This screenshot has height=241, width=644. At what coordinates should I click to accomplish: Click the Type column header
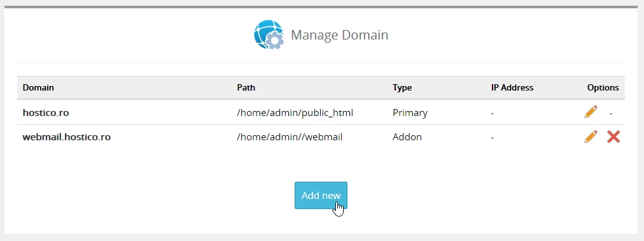pyautogui.click(x=402, y=87)
